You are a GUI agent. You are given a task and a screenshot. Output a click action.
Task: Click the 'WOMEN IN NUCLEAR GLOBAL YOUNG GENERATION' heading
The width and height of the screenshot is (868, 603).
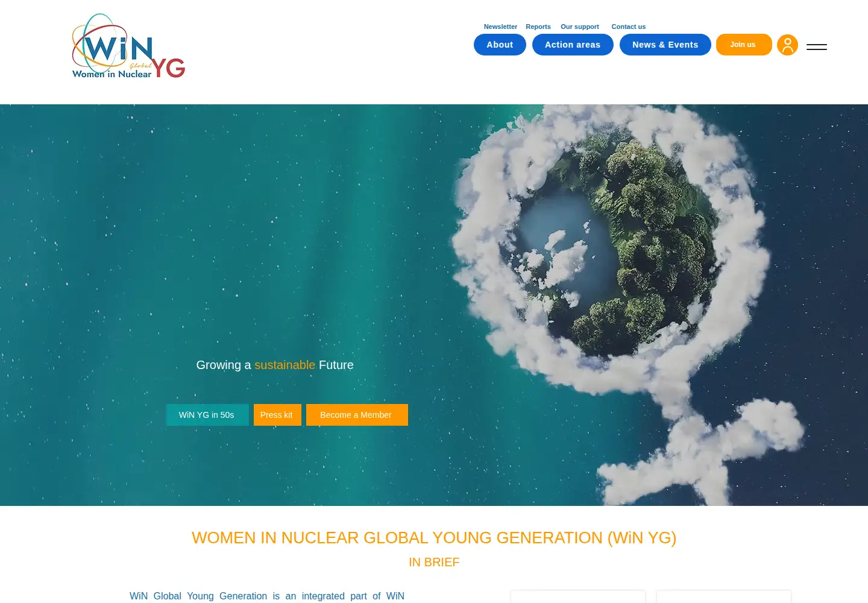pos(434,538)
